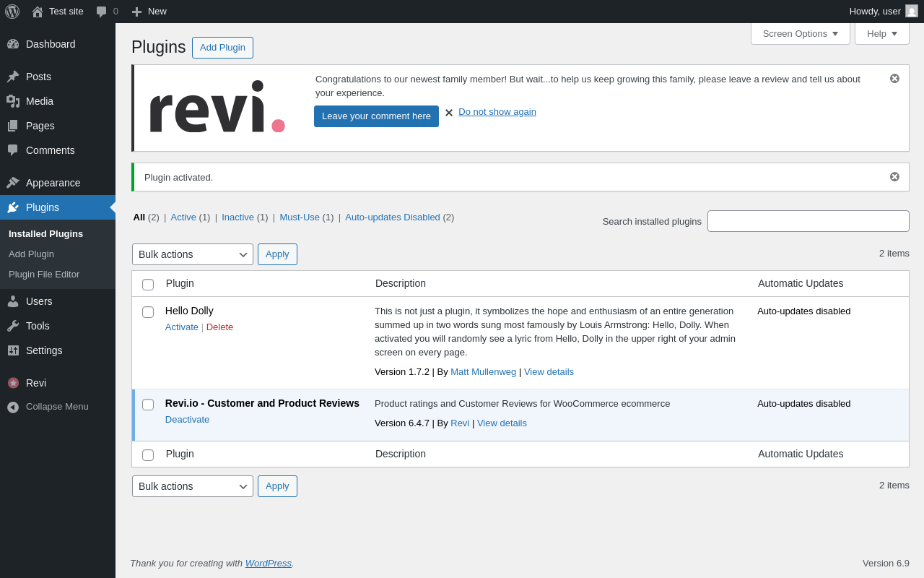The height and width of the screenshot is (578, 924).
Task: Delete the Hello Dolly plugin
Action: point(219,327)
